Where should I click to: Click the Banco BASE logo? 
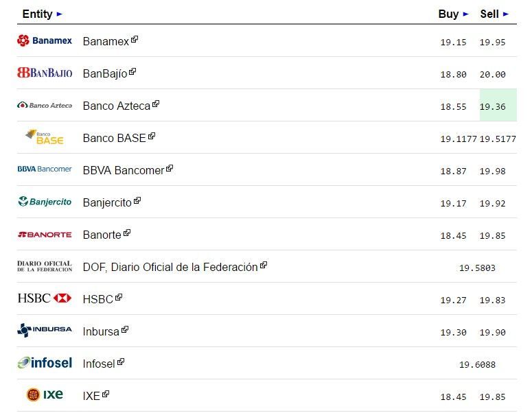(45, 137)
